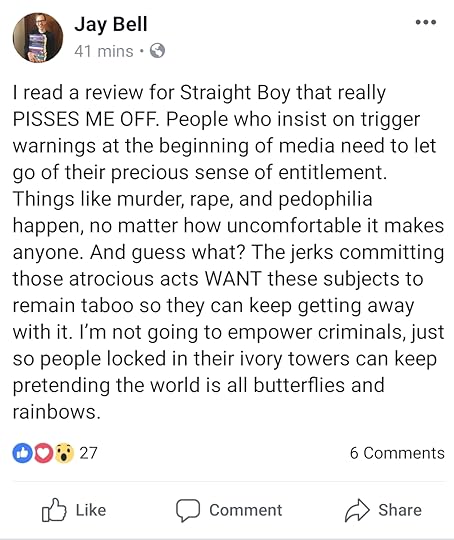Click the post body text
This screenshot has width=454, height=540.
[x=228, y=252]
